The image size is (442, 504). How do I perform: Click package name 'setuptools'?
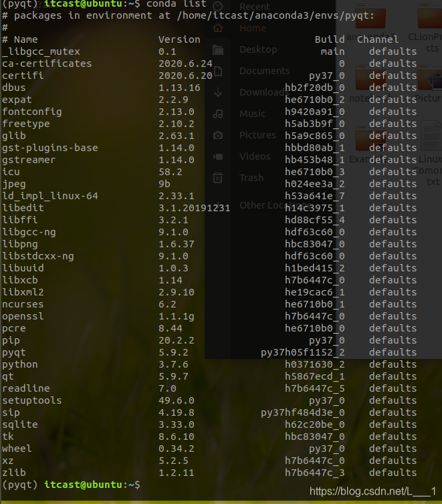32,400
